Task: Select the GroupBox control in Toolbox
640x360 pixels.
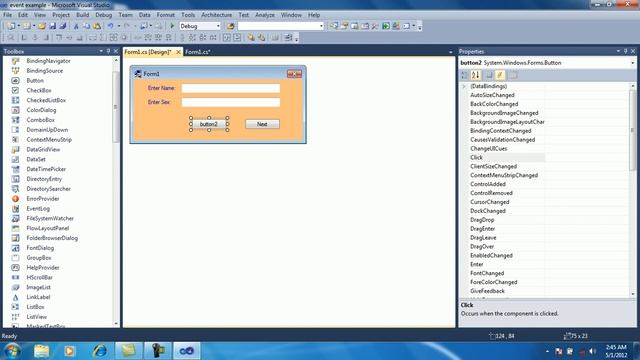Action: click(39, 258)
